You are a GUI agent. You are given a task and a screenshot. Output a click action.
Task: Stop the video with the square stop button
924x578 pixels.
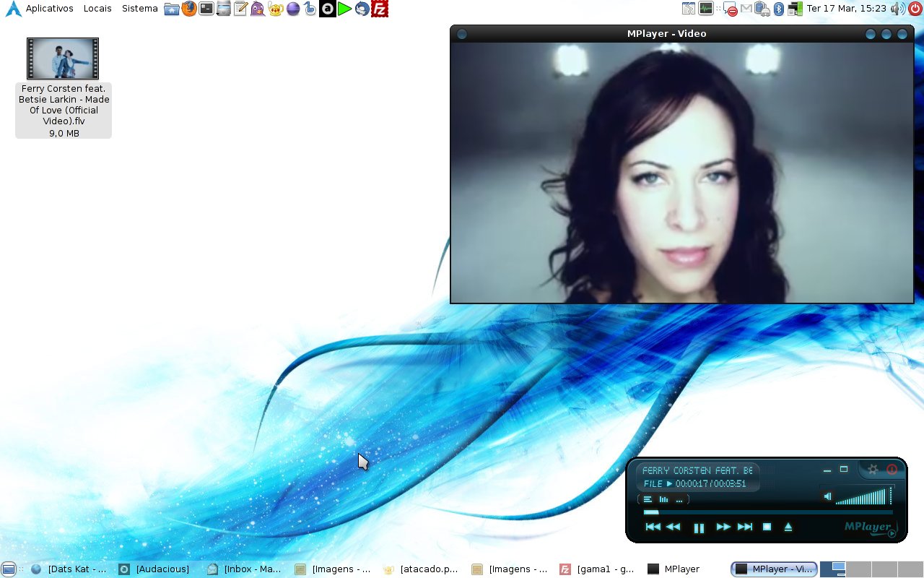tap(767, 527)
